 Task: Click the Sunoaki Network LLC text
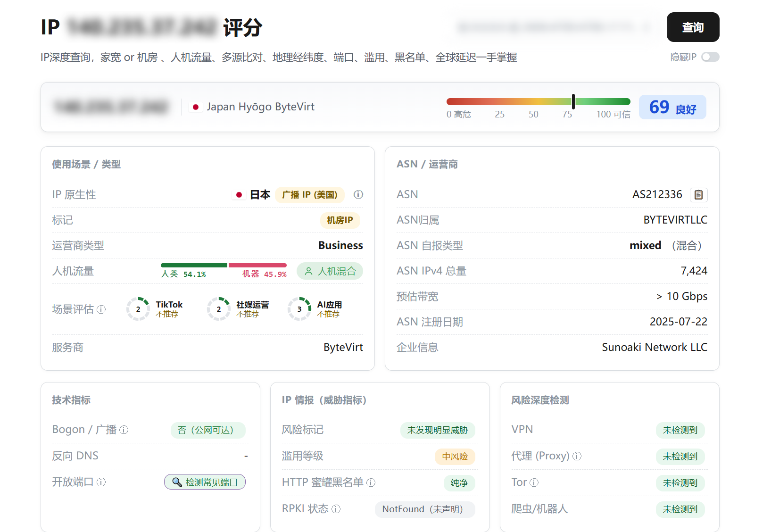point(655,347)
